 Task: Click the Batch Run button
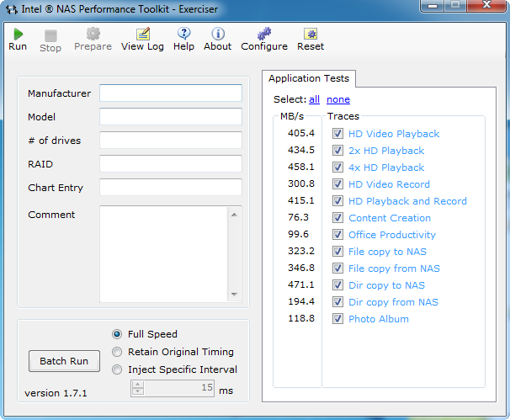tap(64, 361)
